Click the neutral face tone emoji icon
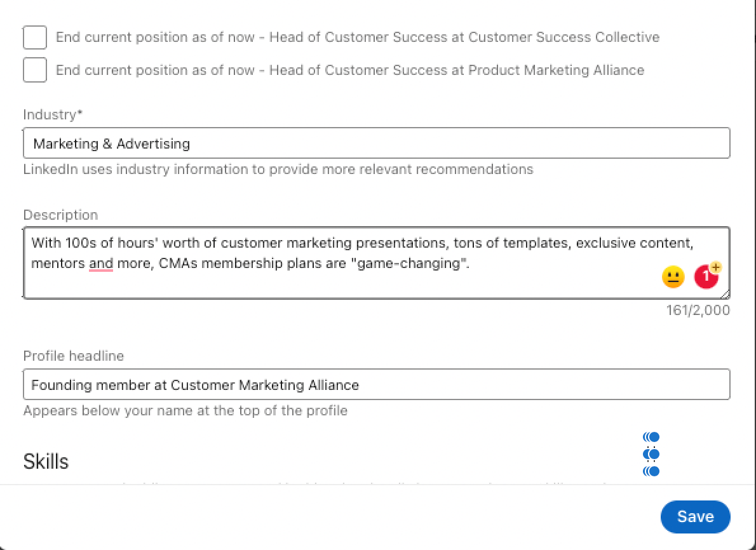This screenshot has width=756, height=550. [x=673, y=278]
